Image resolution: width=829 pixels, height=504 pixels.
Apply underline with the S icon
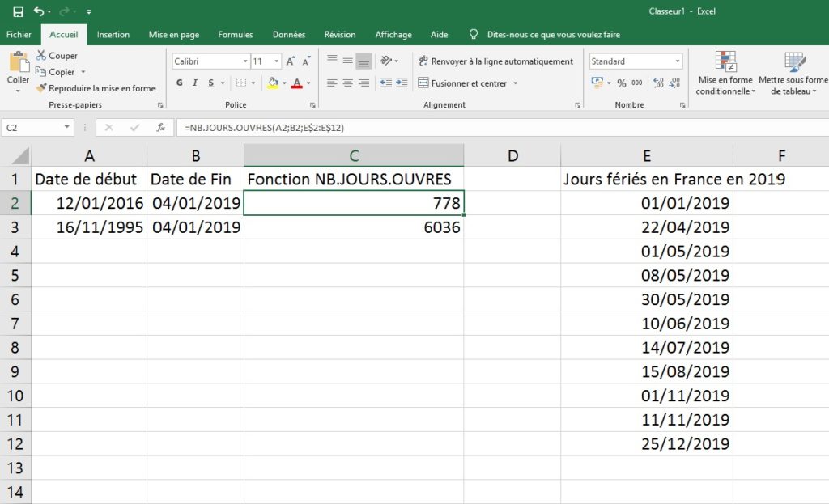click(x=210, y=83)
